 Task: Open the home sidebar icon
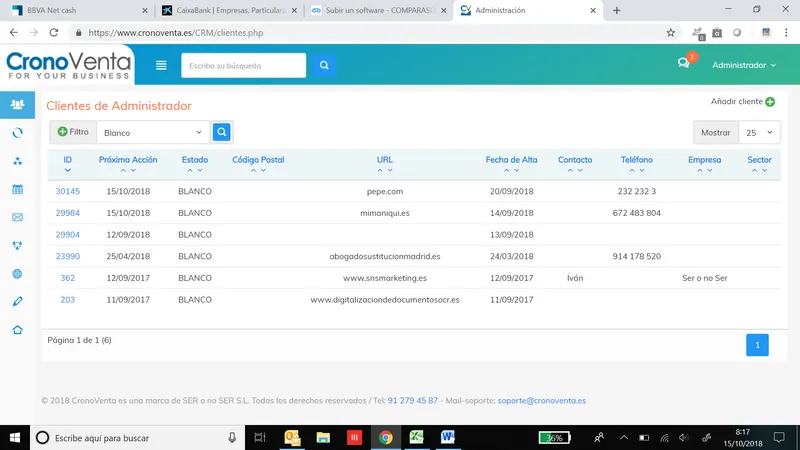coord(17,330)
